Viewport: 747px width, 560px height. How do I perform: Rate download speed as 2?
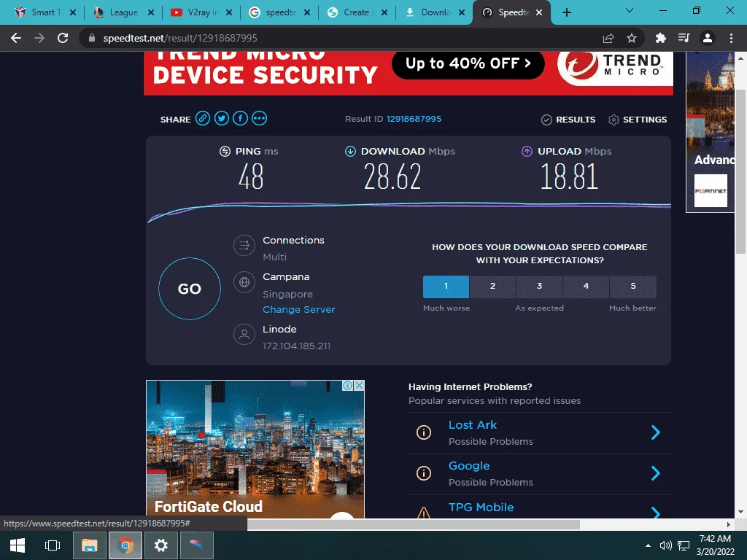point(492,286)
